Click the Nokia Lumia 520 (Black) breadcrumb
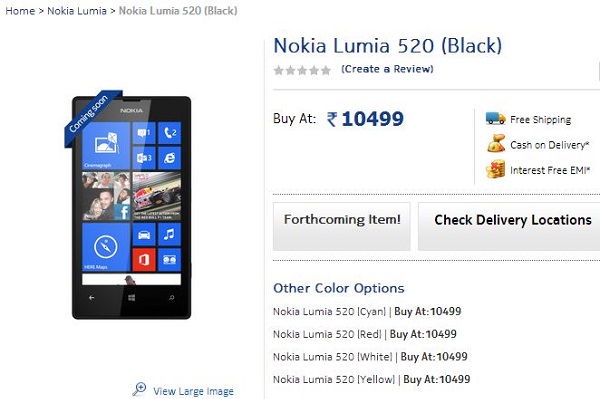The width and height of the screenshot is (600, 399). click(x=178, y=11)
